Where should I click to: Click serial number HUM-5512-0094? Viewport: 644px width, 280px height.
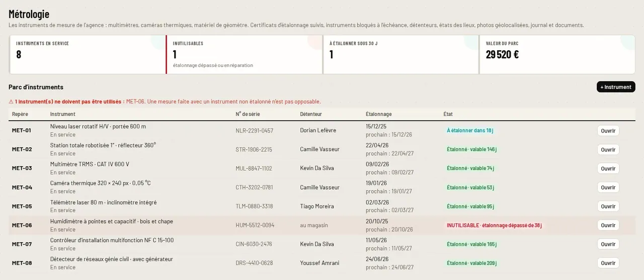tap(255, 225)
